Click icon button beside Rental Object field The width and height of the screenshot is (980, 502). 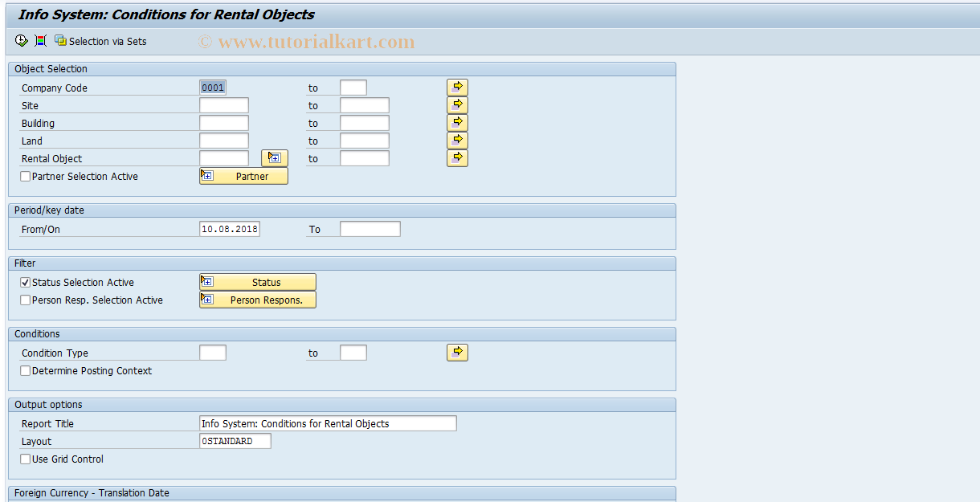point(274,158)
